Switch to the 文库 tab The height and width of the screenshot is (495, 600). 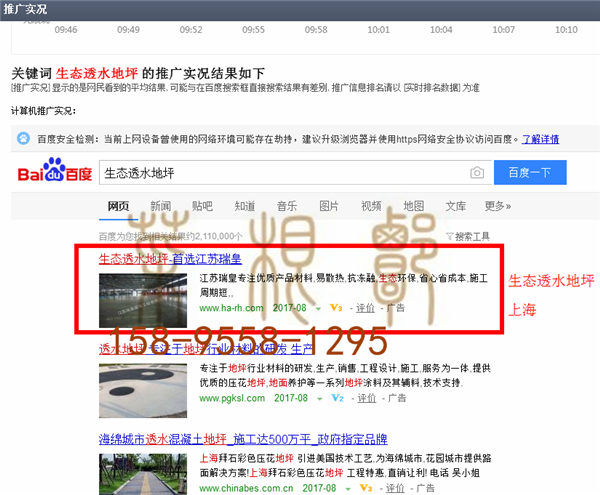tap(456, 206)
